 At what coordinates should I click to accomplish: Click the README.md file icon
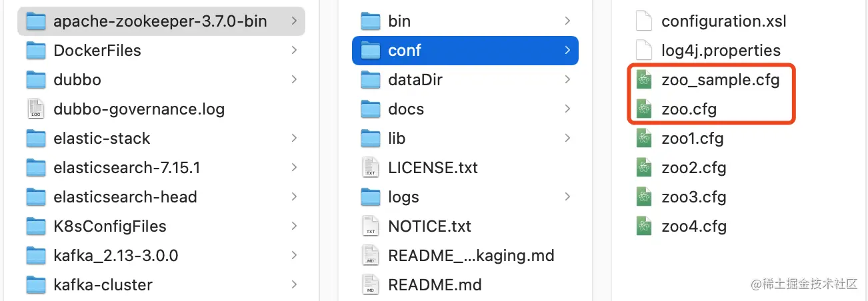(x=370, y=285)
